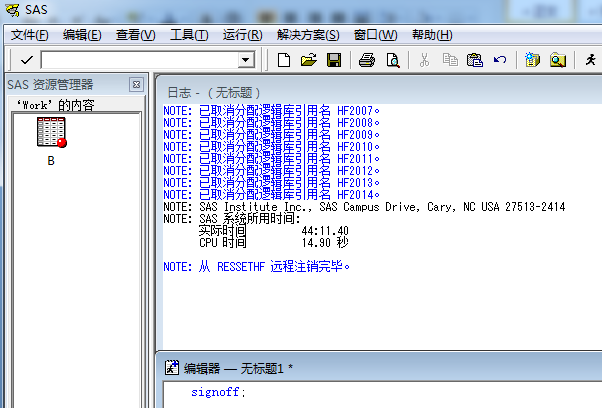Open Print Preview from the toolbar
This screenshot has width=602, height=408.
pyautogui.click(x=392, y=60)
